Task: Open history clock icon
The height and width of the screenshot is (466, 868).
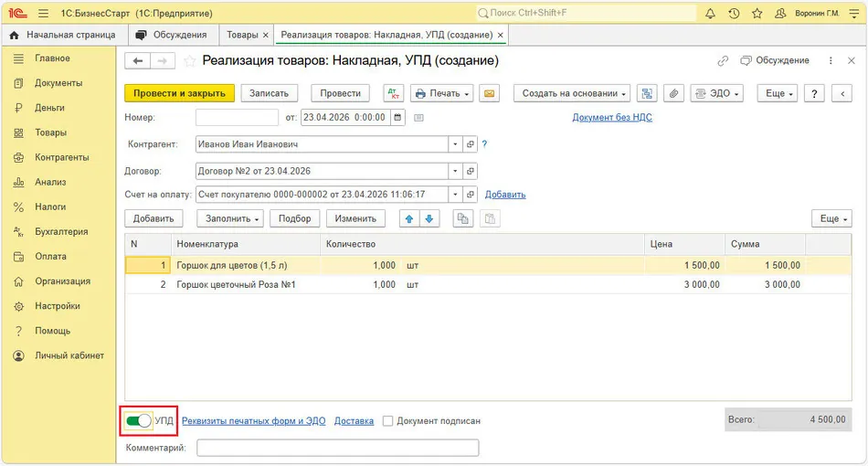Action: pyautogui.click(x=734, y=14)
